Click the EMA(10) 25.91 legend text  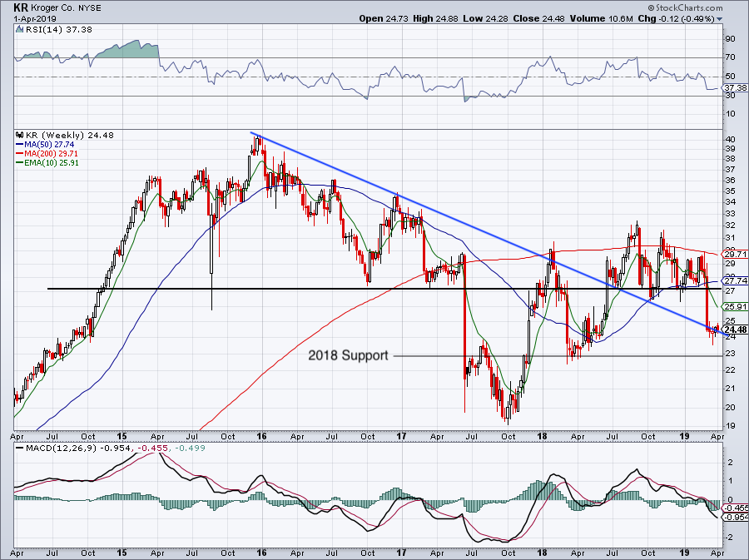(51, 163)
